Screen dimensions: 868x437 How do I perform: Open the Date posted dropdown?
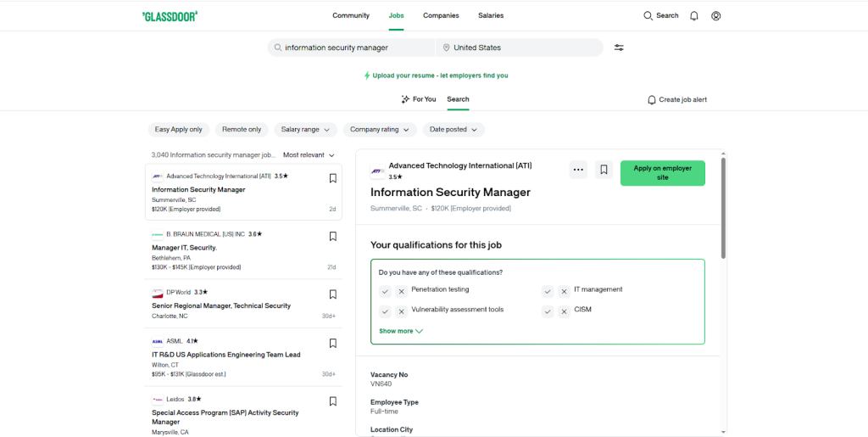click(x=454, y=130)
